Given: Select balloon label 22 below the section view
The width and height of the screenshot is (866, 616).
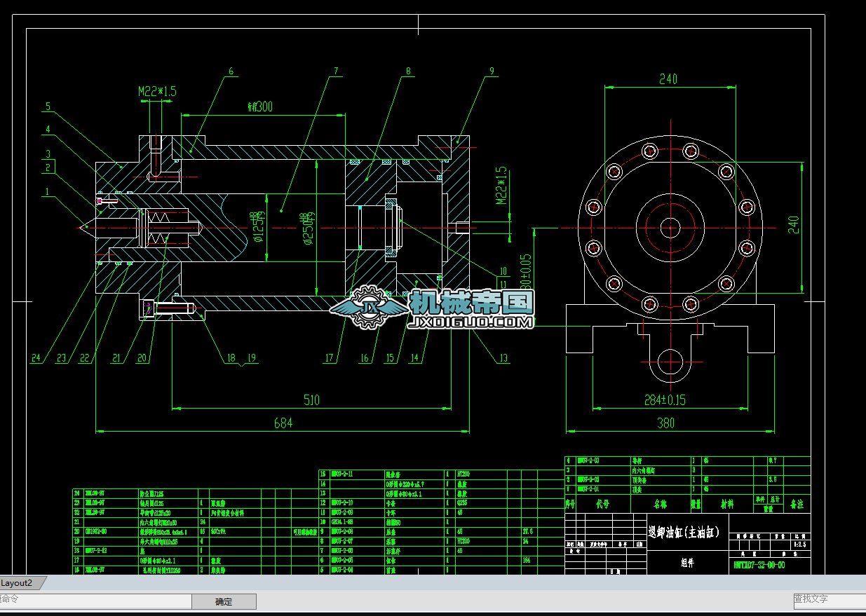Looking at the screenshot, I should tap(85, 358).
